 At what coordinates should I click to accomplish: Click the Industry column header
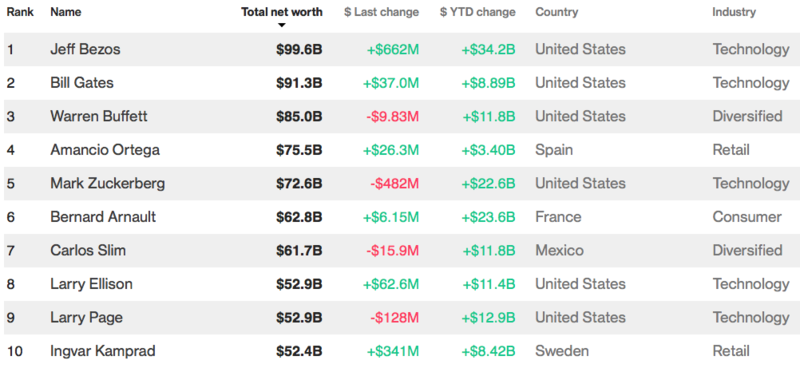click(x=734, y=12)
